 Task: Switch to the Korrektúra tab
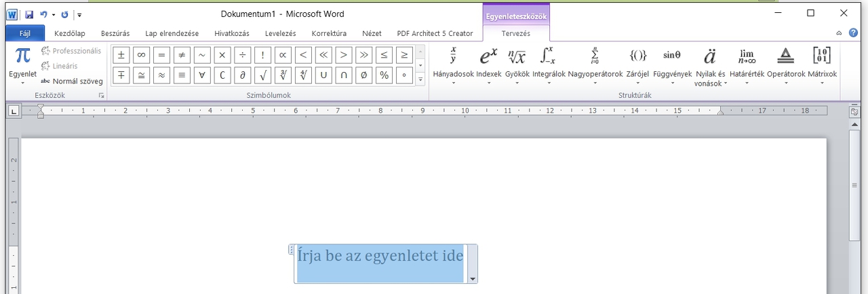point(329,33)
